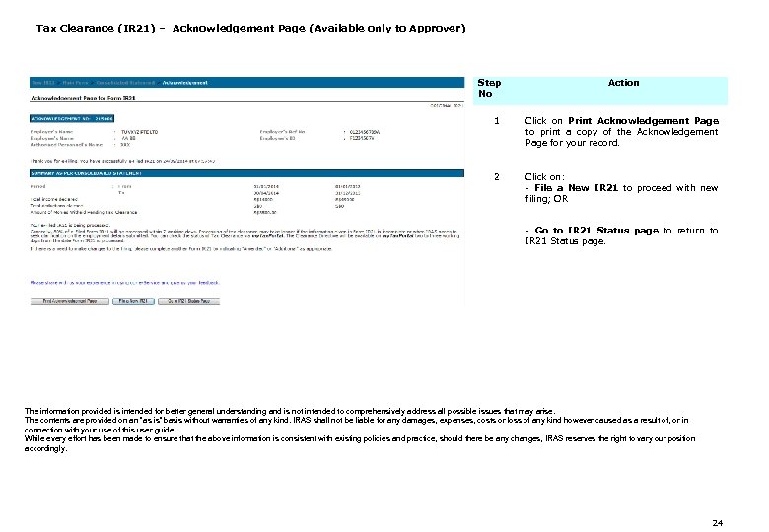Select the Consolidated Statement breadcrumb
Screen dimensions: 769x532
[125, 83]
